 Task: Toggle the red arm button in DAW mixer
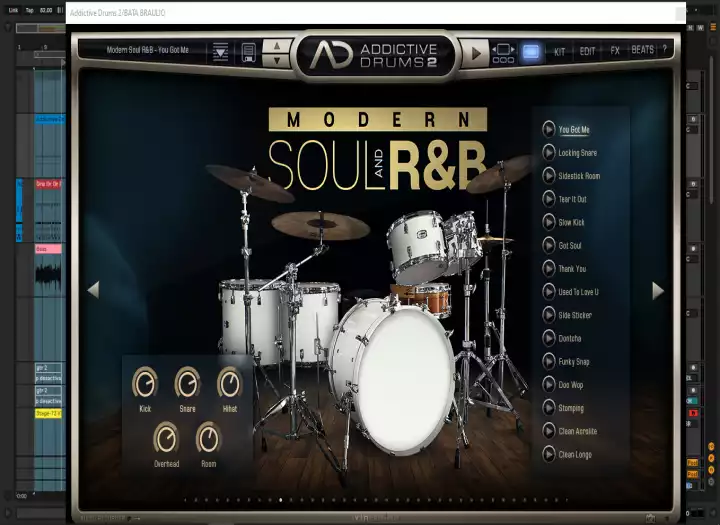click(x=693, y=413)
